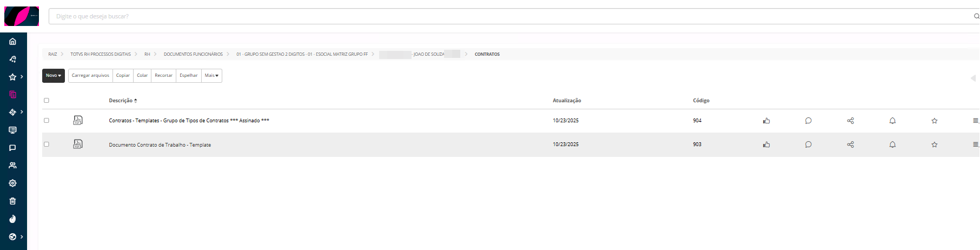Image resolution: width=980 pixels, height=250 pixels.
Task: Go to RH in the breadcrumb
Action: coord(147,54)
